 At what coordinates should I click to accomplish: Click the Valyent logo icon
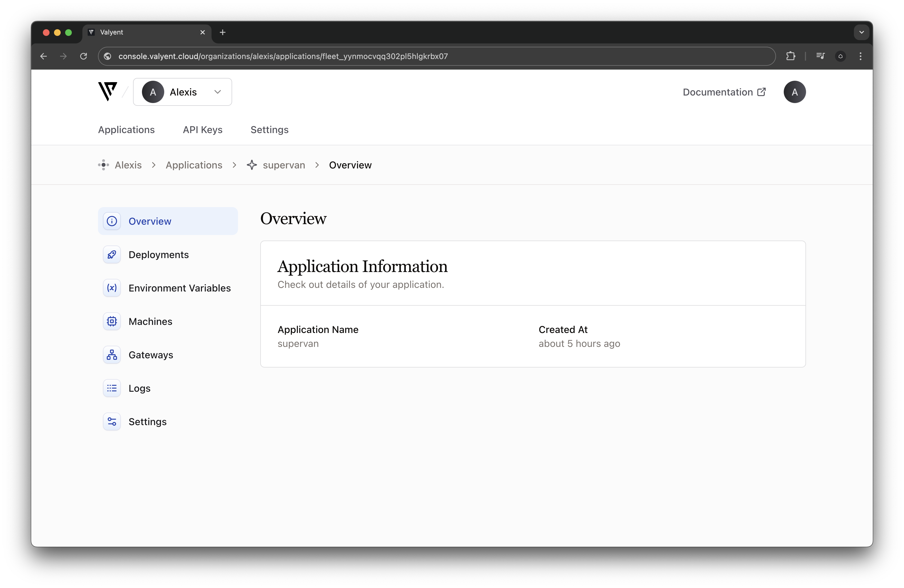[107, 92]
